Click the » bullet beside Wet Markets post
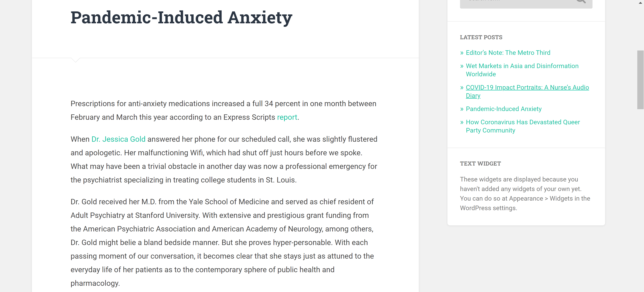 (462, 66)
